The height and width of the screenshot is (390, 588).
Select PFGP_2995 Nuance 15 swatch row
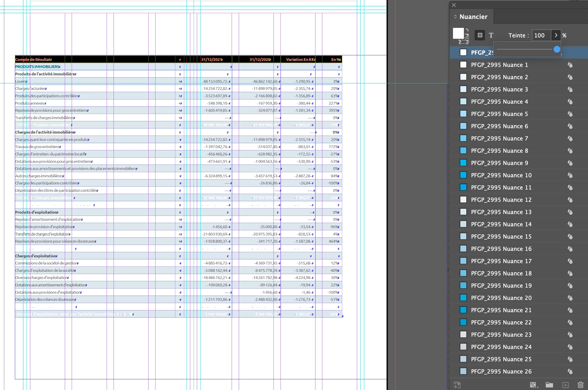(x=501, y=237)
